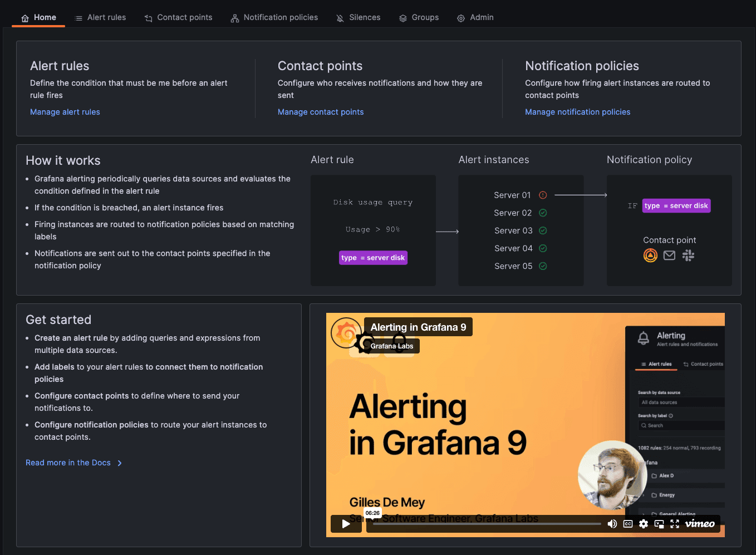
Task: Click the Vimeo logo on the video
Action: pyautogui.click(x=699, y=523)
